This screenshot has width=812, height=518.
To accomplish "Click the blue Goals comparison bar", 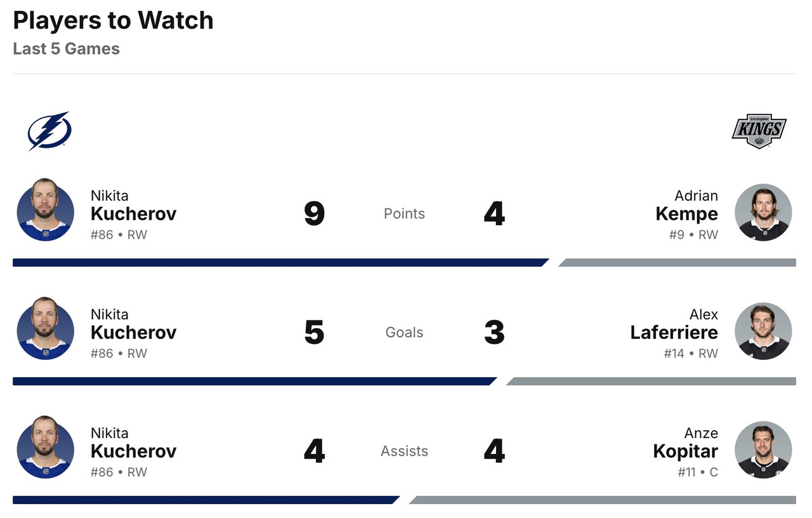I will (254, 382).
